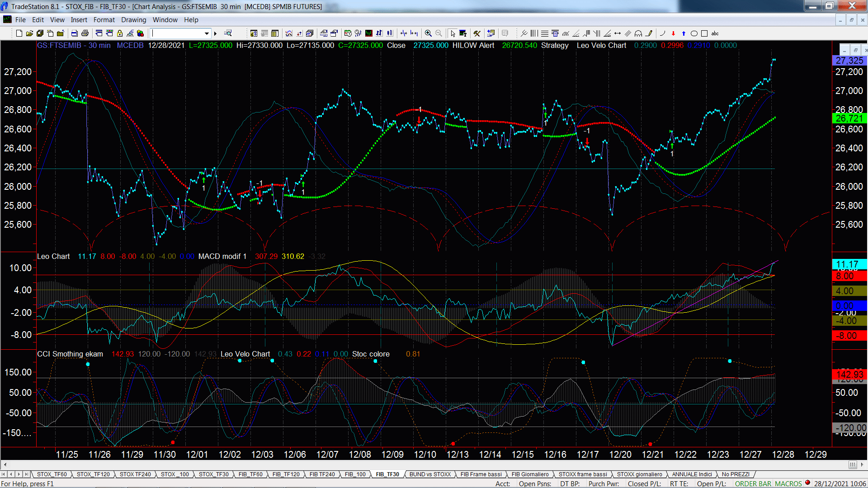Select the Zoom In magnifier tool
This screenshot has height=488, width=868.
coord(428,33)
